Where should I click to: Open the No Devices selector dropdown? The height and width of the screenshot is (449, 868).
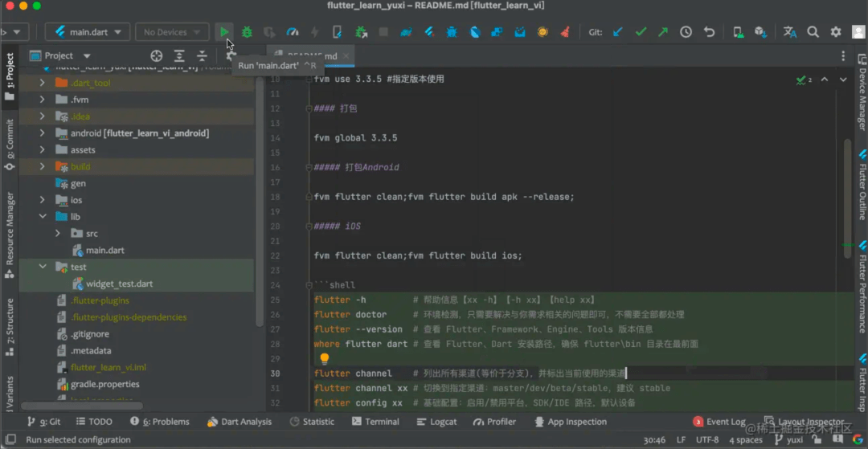point(172,32)
